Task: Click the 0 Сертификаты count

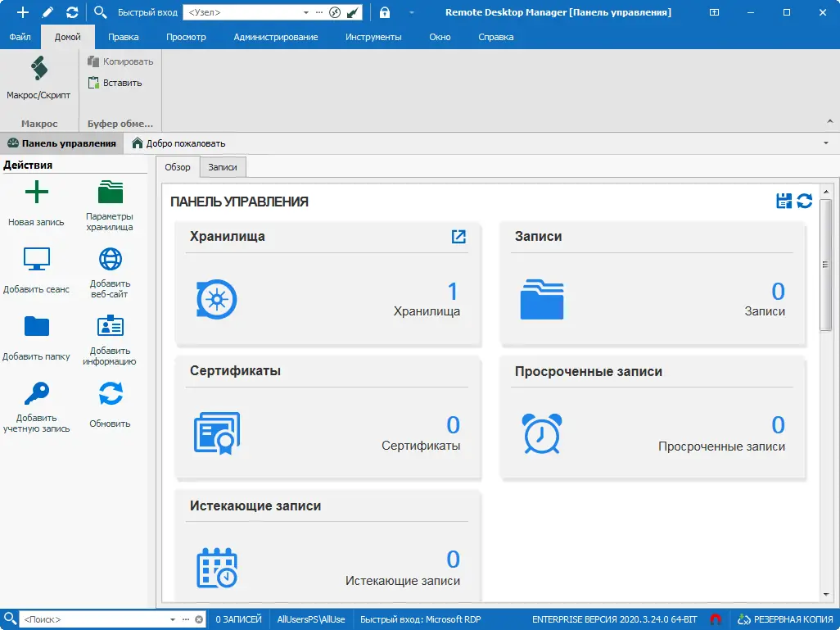Action: (x=454, y=425)
